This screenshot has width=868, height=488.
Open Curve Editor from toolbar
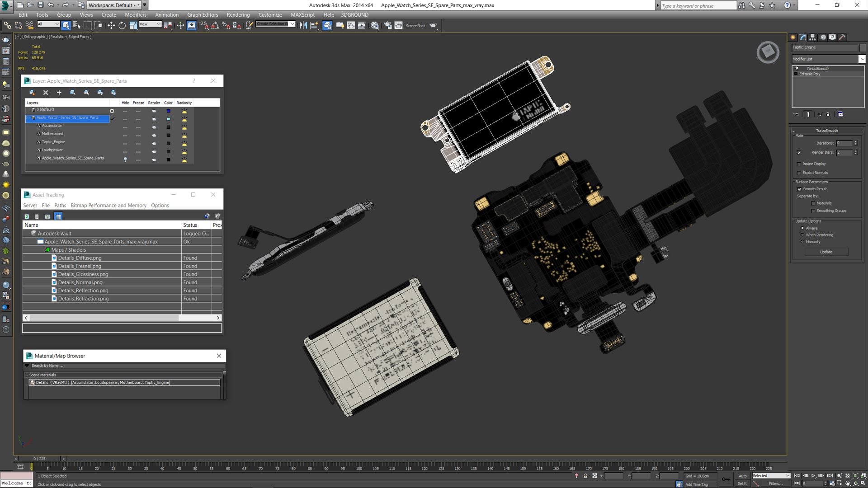click(351, 25)
